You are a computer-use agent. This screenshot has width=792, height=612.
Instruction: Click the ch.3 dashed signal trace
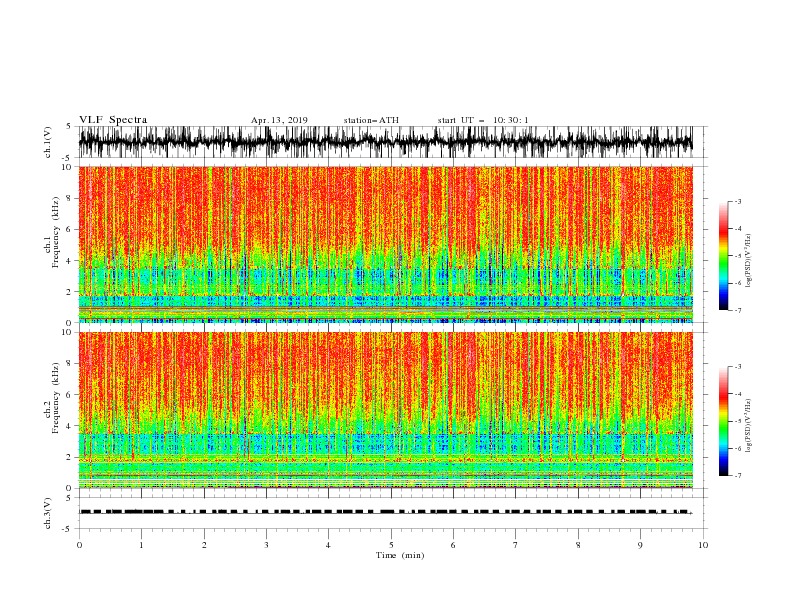(385, 512)
